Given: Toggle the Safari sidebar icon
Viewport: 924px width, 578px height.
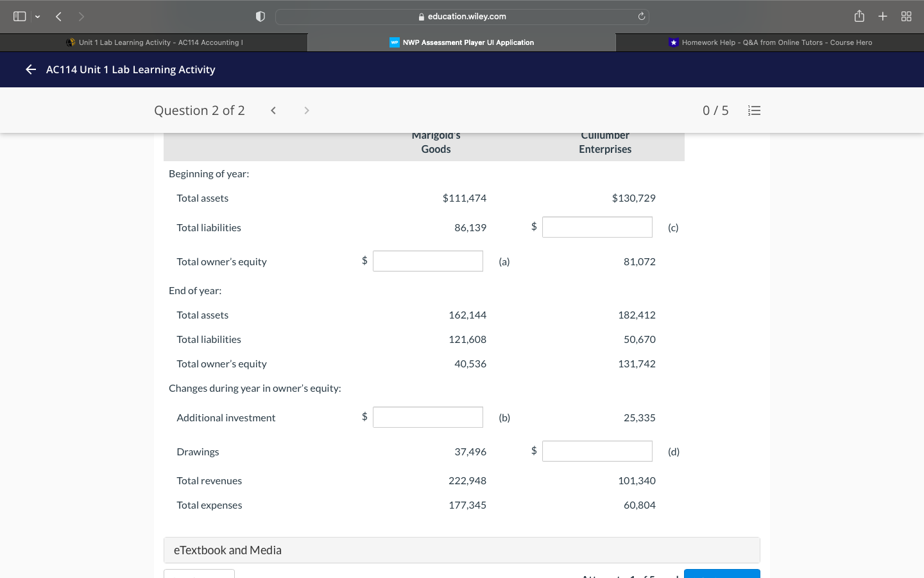Looking at the screenshot, I should pos(20,16).
